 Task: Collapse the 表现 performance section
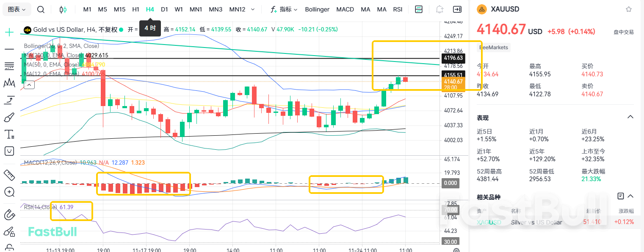(630, 117)
